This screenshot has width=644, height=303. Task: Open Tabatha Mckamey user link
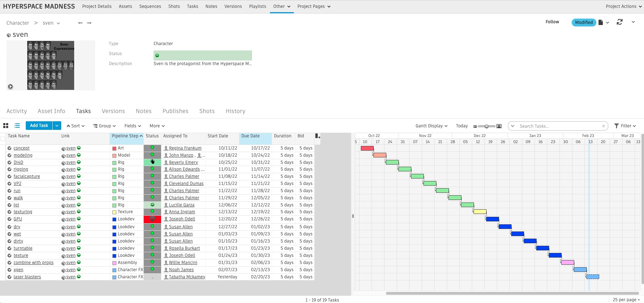point(187,277)
